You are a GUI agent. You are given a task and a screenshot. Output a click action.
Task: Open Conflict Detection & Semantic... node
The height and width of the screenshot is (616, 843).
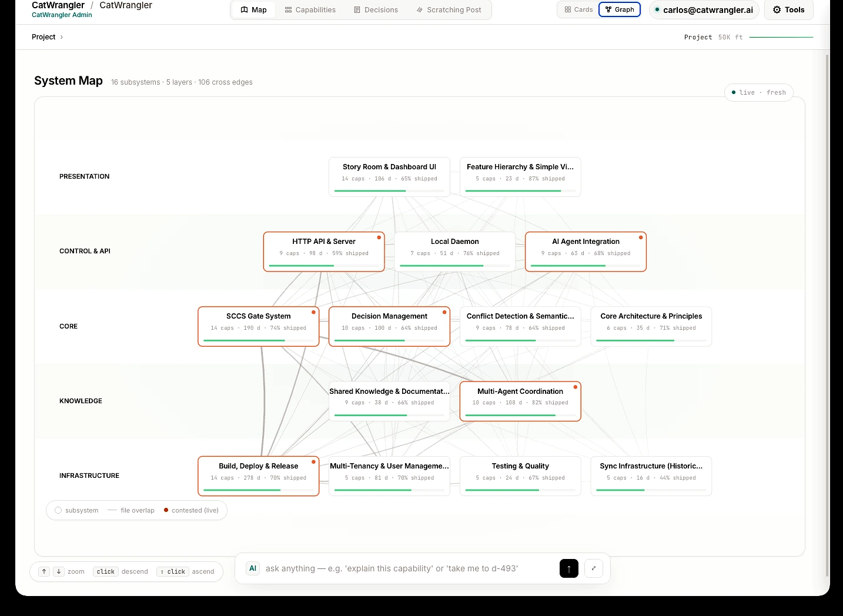(x=520, y=326)
